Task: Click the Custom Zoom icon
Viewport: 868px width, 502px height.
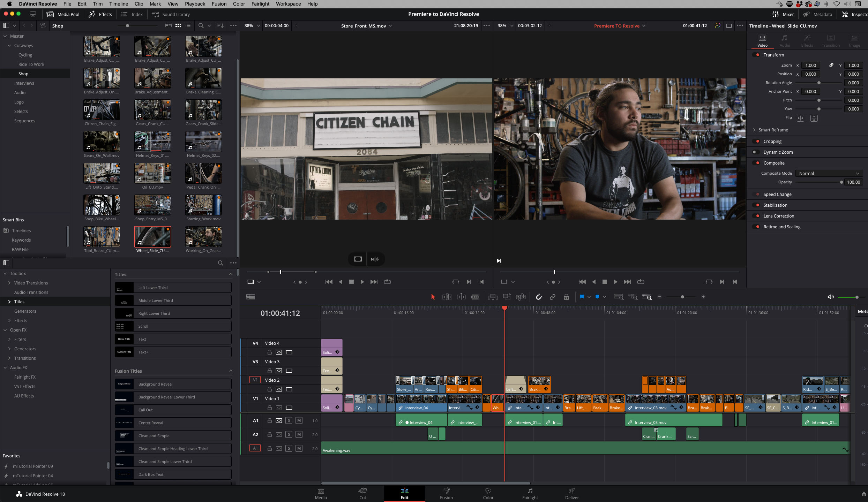Action: (x=647, y=297)
